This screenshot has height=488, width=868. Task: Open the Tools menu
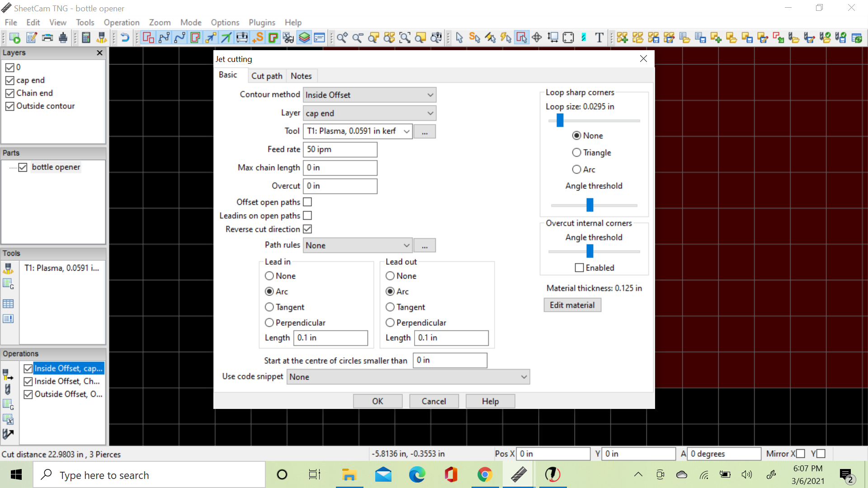[x=85, y=22]
